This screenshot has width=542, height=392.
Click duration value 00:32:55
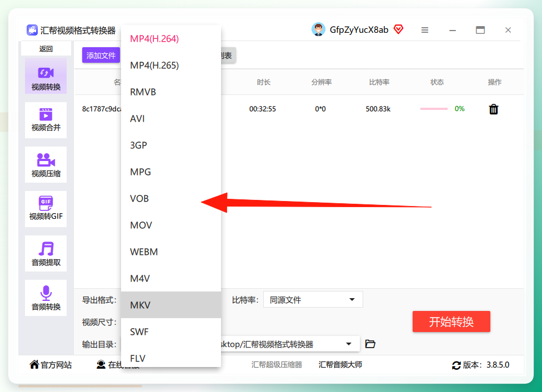[x=263, y=109]
